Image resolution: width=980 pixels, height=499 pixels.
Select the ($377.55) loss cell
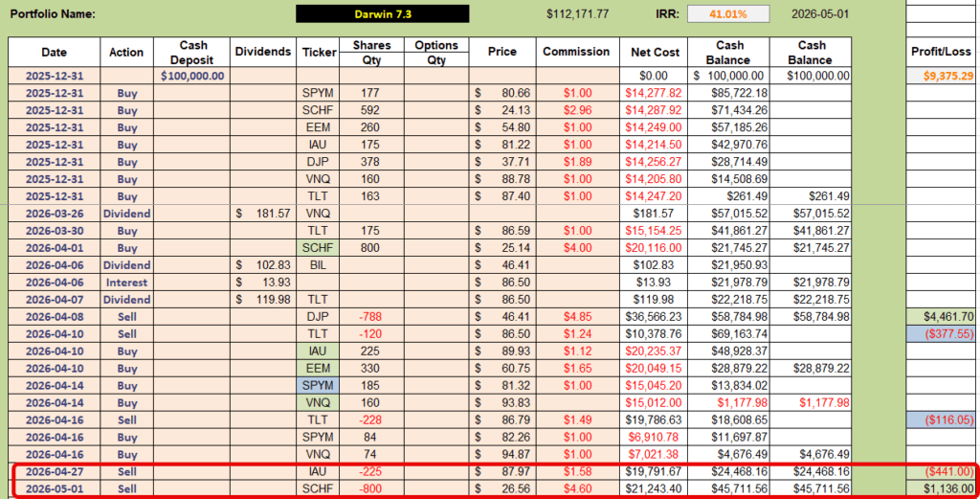pos(941,334)
